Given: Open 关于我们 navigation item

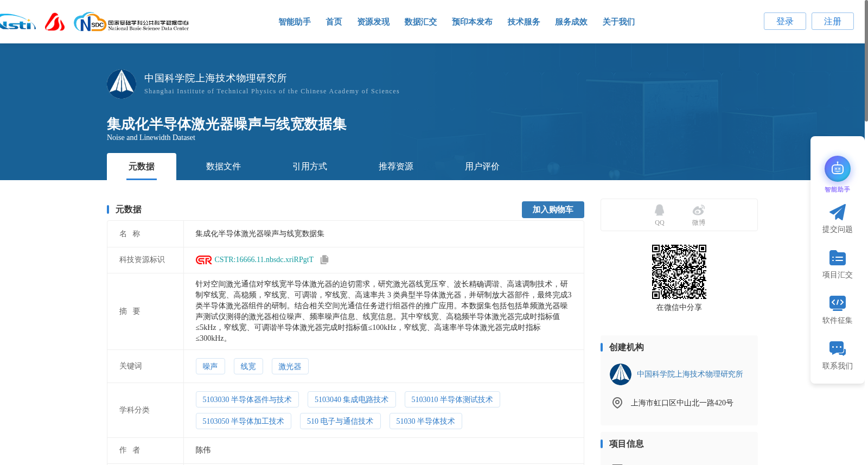Looking at the screenshot, I should click(618, 22).
